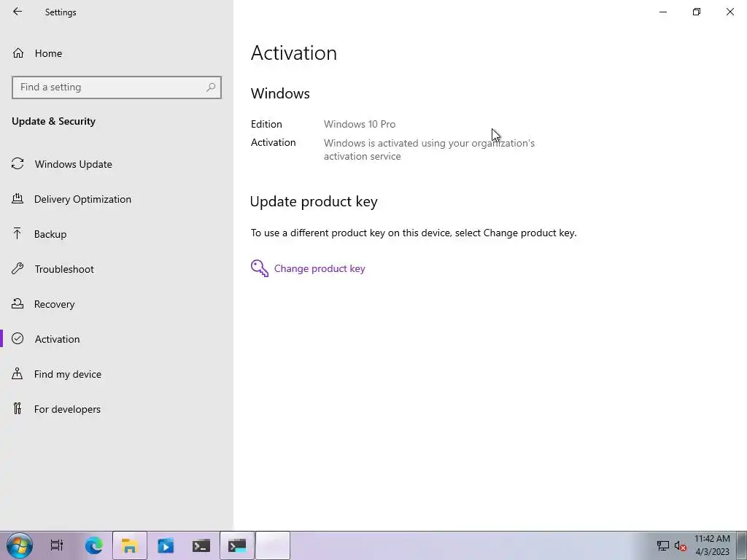The width and height of the screenshot is (747, 560).
Task: Click the key icon beside Change product key
Action: 260,268
